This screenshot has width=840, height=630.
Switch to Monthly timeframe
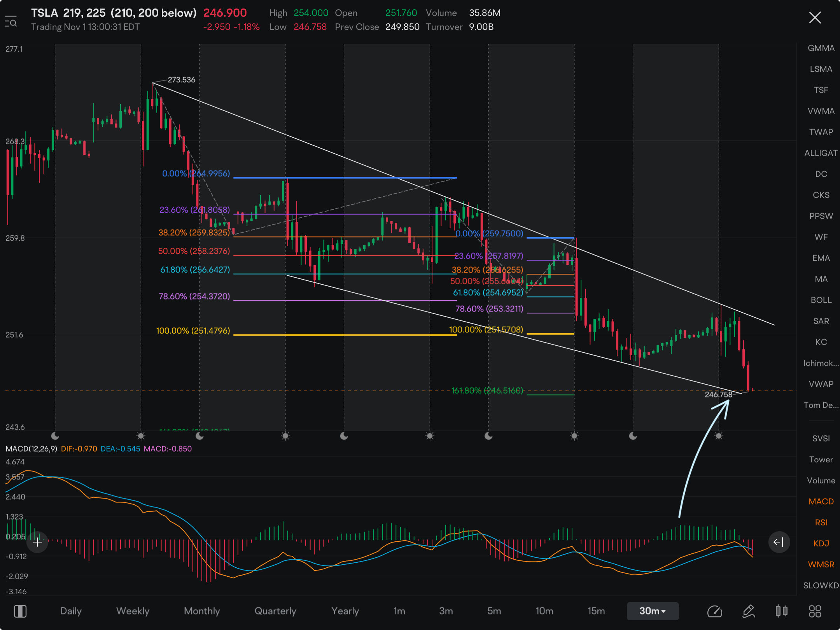point(202,611)
